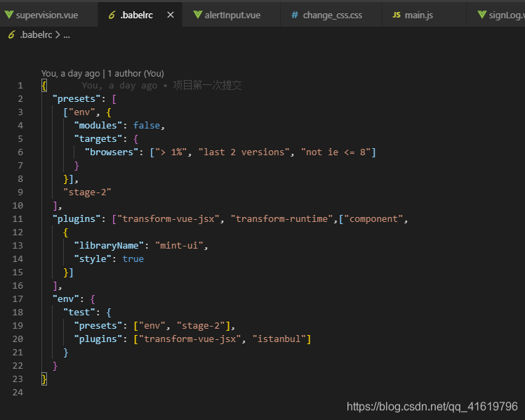Select the .babelrc editor tab
This screenshot has width=525, height=420.
[x=140, y=15]
